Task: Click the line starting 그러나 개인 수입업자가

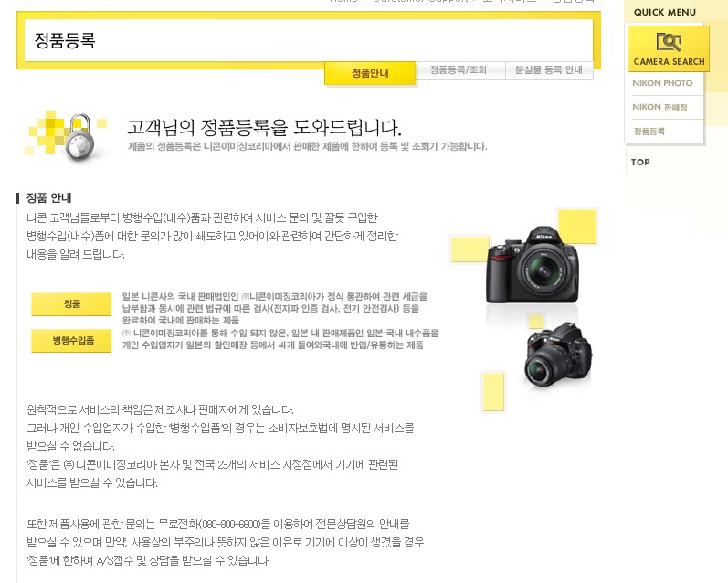Action: click(220, 428)
